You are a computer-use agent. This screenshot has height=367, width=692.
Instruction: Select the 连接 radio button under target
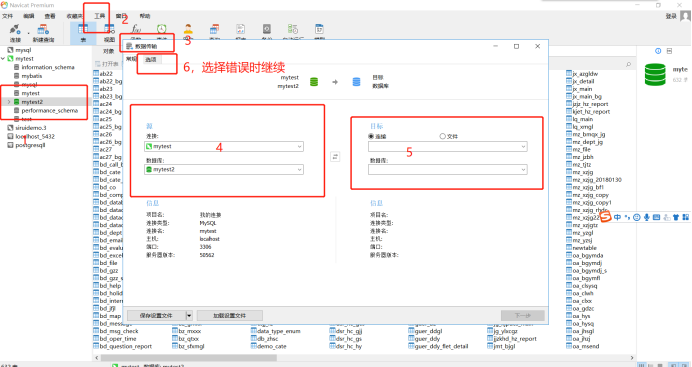pyautogui.click(x=371, y=136)
